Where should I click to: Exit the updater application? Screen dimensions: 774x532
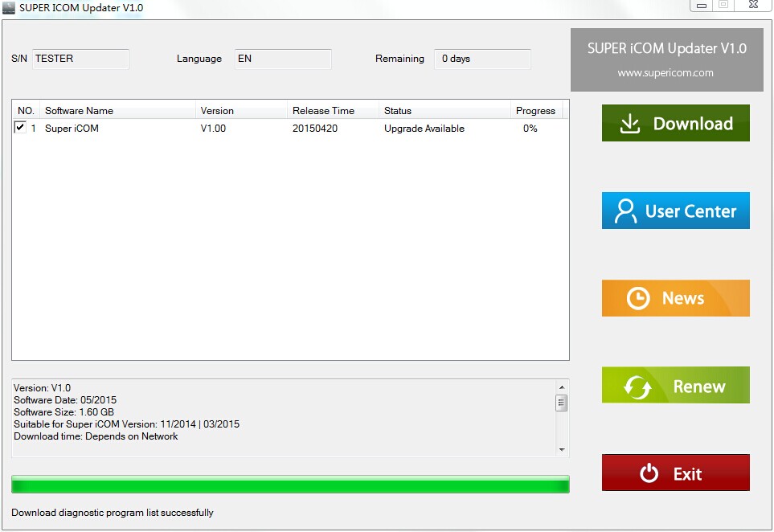point(675,473)
